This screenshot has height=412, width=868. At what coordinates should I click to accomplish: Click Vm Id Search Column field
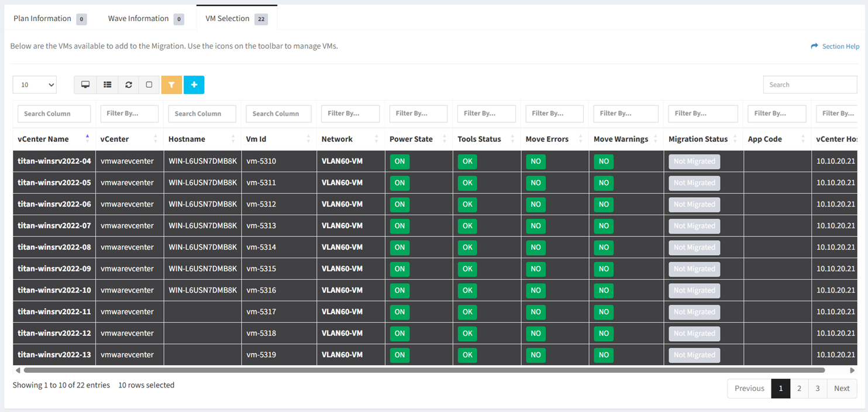point(279,114)
